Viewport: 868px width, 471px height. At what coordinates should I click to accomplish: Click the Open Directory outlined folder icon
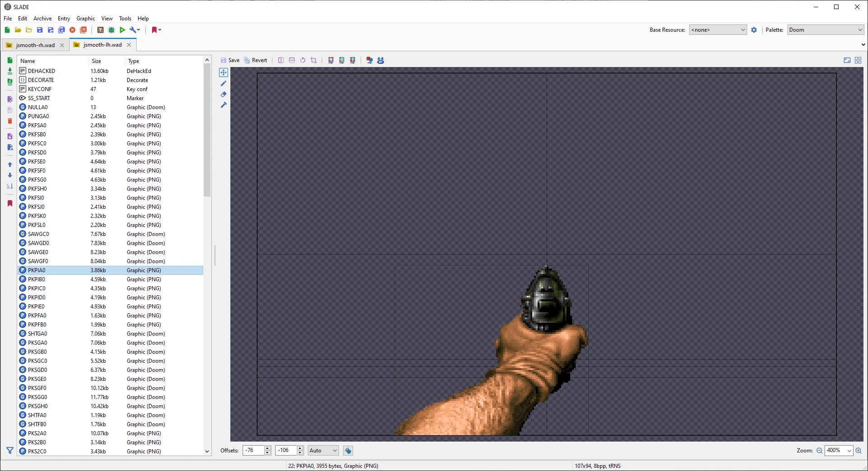coord(29,30)
